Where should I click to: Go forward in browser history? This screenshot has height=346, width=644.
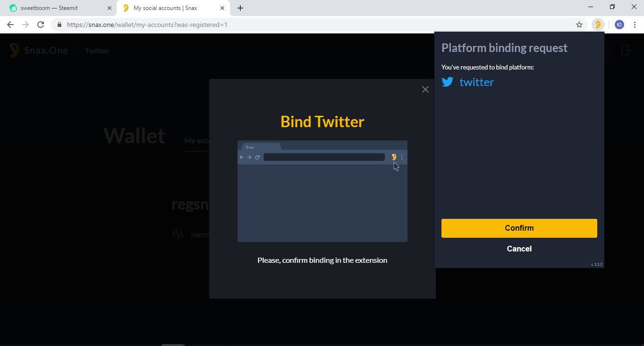point(25,25)
